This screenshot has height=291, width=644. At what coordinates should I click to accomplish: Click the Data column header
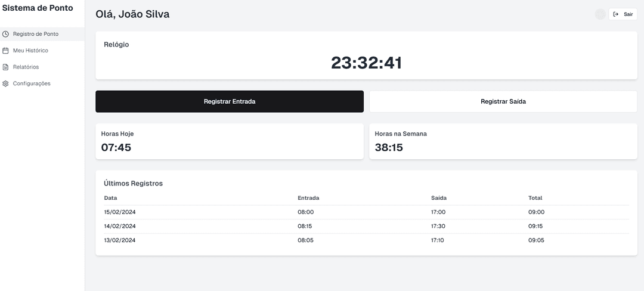click(x=110, y=198)
